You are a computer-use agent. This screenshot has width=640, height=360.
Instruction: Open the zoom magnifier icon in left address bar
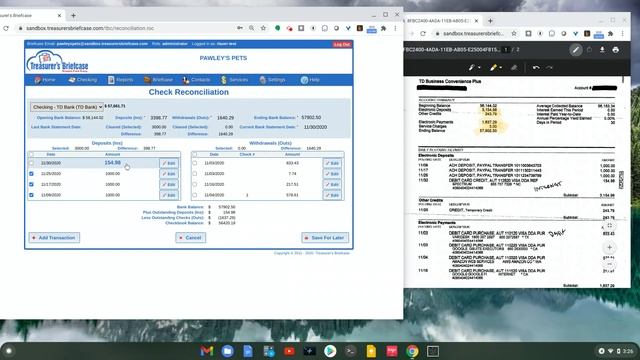[251, 28]
